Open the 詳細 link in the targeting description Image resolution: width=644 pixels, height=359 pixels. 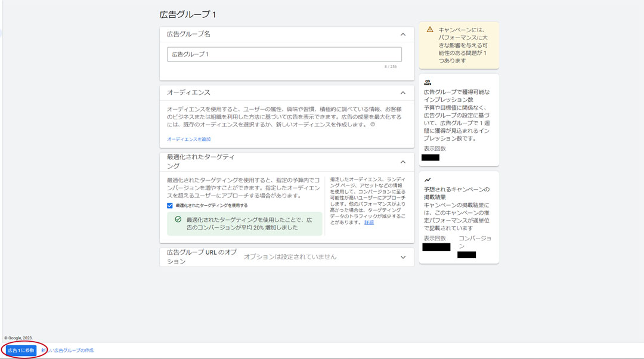tap(369, 222)
